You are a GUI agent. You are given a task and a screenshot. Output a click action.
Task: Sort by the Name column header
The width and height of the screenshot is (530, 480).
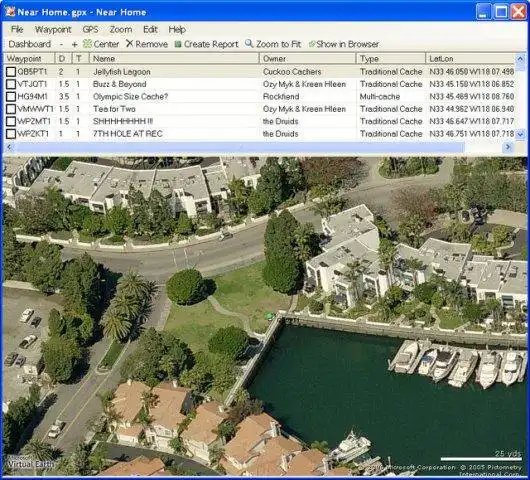click(x=174, y=58)
